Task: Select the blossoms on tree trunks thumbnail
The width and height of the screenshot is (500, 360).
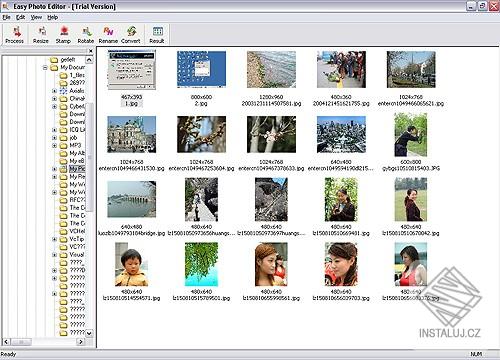Action: pyautogui.click(x=271, y=134)
